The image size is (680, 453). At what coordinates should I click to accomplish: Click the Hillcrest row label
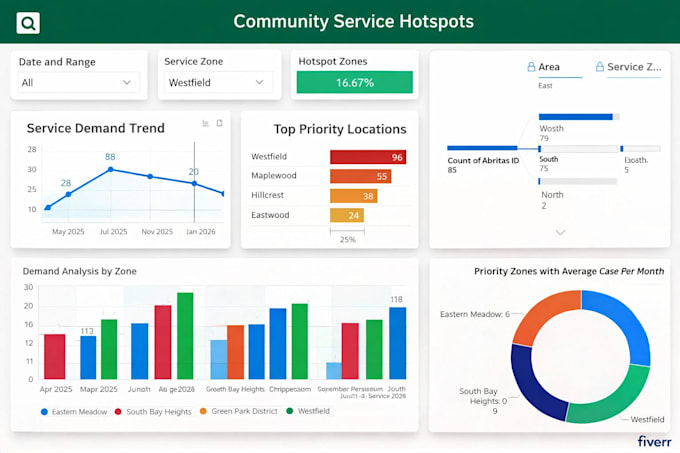(x=267, y=195)
